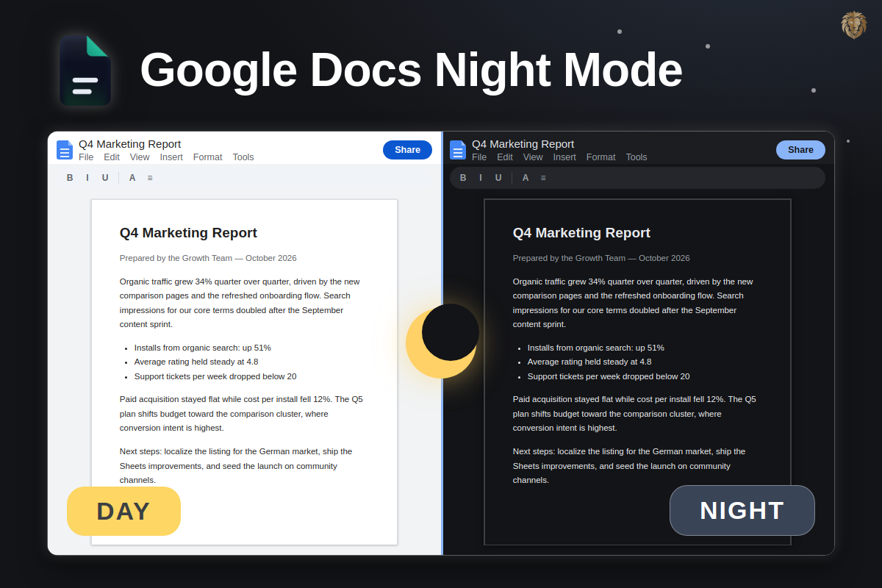Click 'Average rating held steady at 4.8' on the dark page

coord(589,362)
